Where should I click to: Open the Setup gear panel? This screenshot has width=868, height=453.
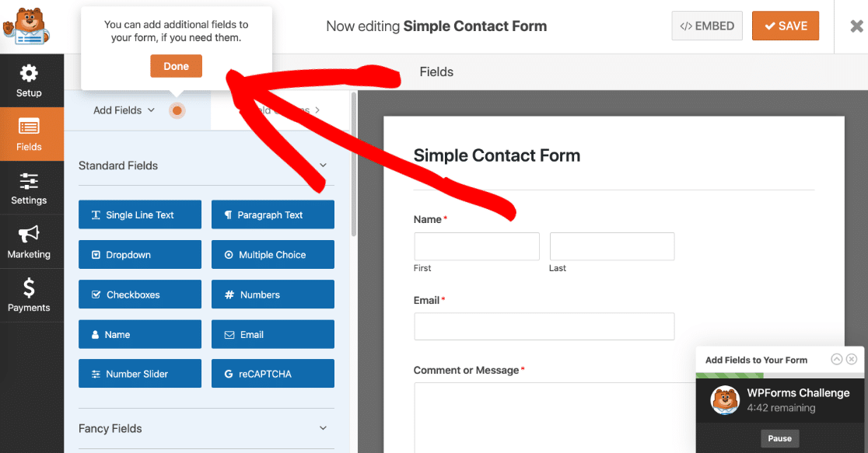29,81
